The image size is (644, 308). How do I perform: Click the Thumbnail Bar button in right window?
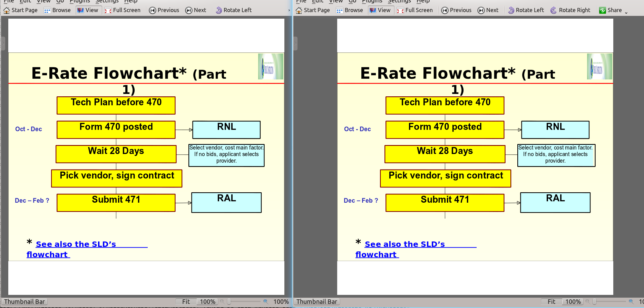click(316, 302)
